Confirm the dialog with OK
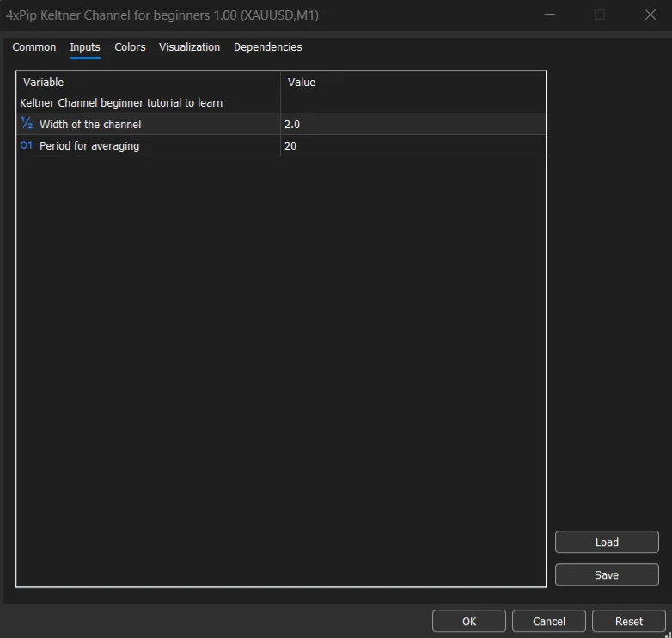This screenshot has height=638, width=672. 469,622
